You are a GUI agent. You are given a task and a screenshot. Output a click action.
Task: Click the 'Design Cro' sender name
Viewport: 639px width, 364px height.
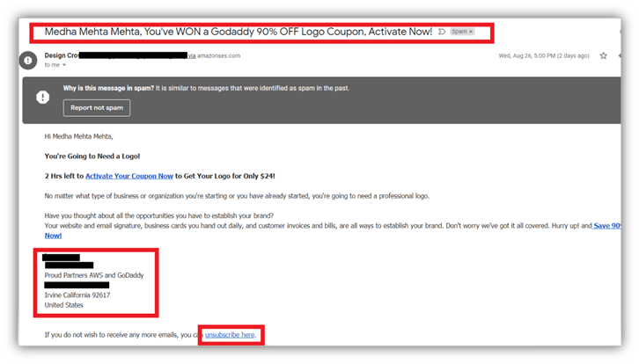point(62,55)
